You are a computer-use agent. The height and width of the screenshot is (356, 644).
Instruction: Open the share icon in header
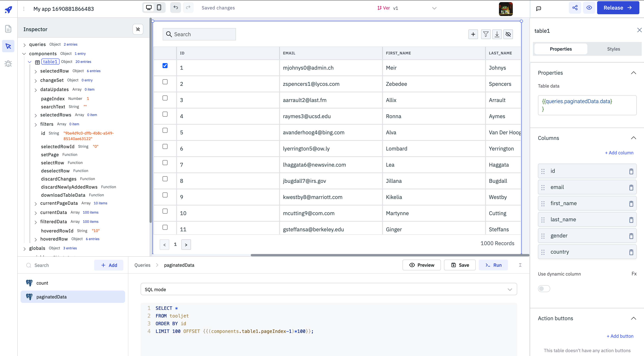pos(575,8)
